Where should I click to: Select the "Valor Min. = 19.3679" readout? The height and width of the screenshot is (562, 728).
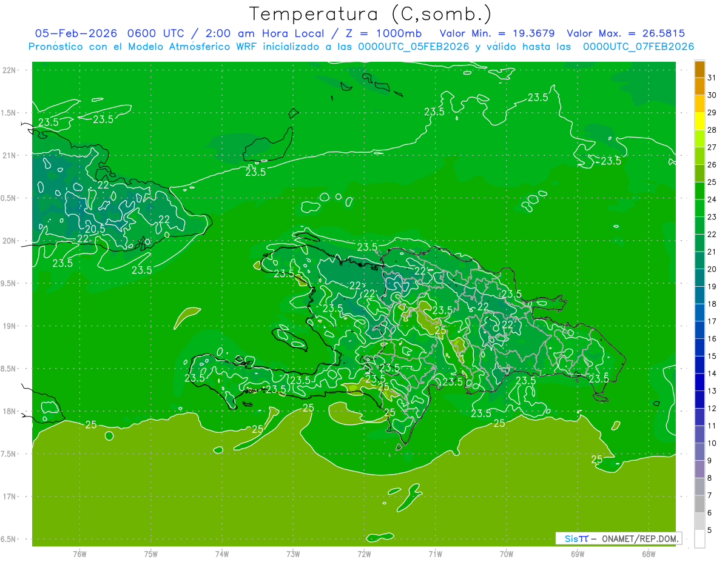tap(497, 33)
